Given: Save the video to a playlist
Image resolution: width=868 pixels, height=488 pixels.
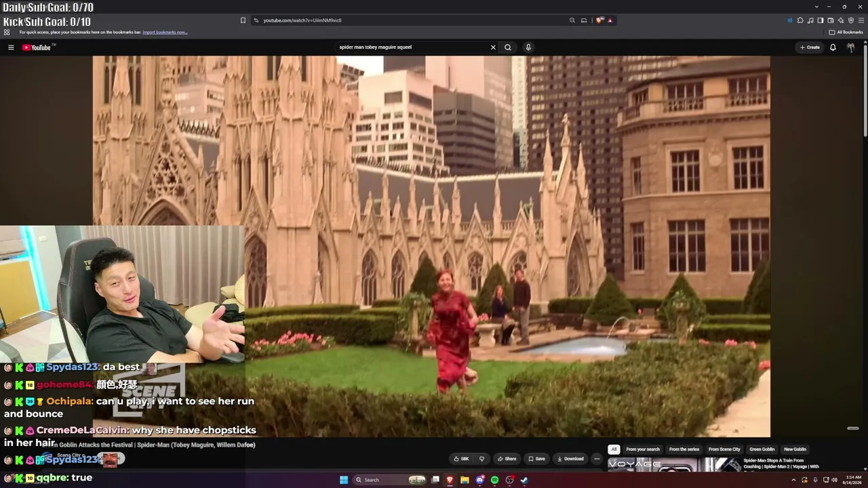Looking at the screenshot, I should tap(536, 459).
